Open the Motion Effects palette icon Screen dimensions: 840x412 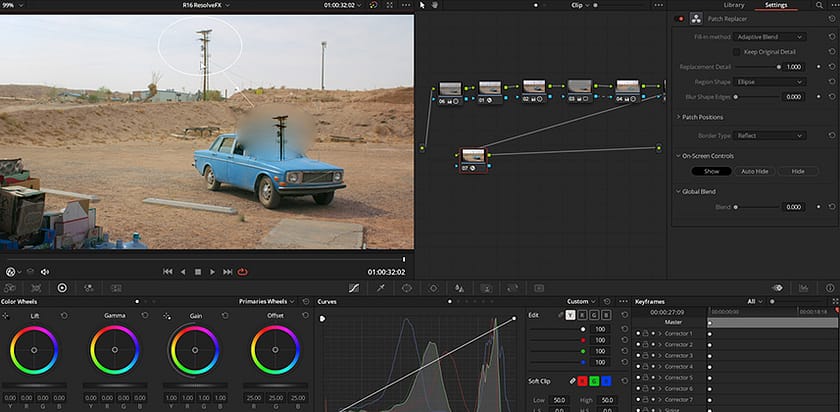click(x=116, y=288)
